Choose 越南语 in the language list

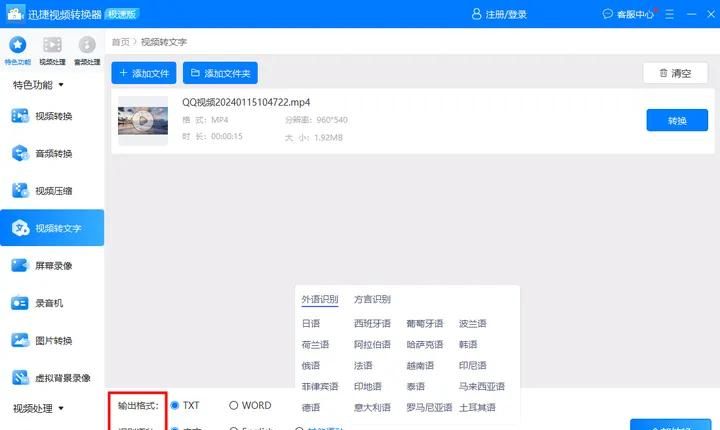point(420,366)
